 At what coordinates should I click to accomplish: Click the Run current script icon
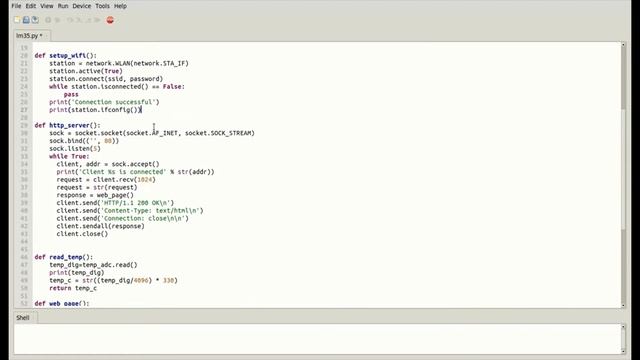(x=48, y=20)
